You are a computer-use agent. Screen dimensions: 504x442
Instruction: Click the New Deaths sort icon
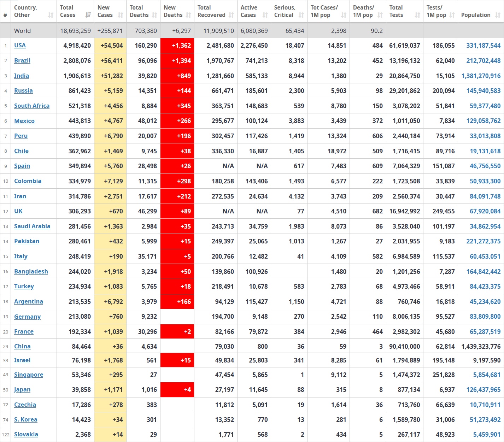click(188, 15)
